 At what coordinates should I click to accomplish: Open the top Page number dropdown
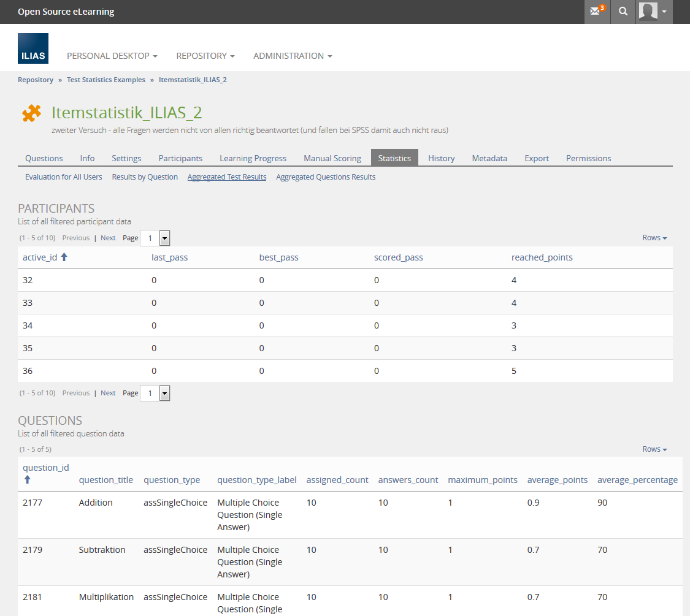click(155, 238)
